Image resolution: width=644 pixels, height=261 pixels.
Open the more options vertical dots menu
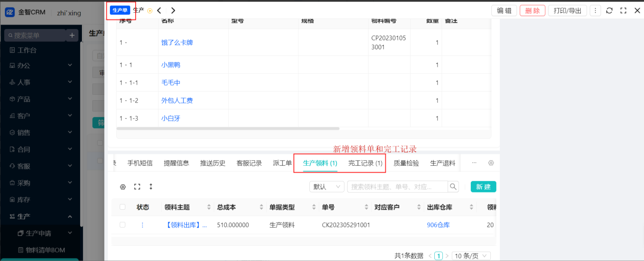point(595,11)
